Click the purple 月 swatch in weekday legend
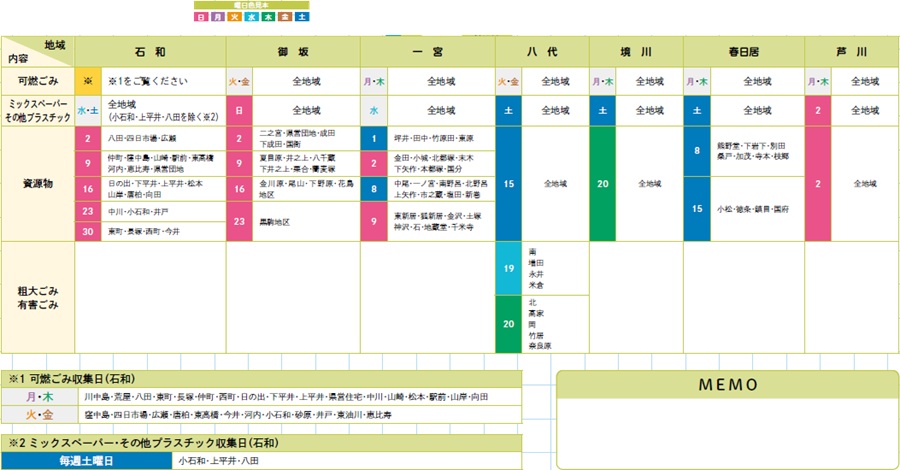Viewport: 900px width, 470px height. tap(218, 18)
